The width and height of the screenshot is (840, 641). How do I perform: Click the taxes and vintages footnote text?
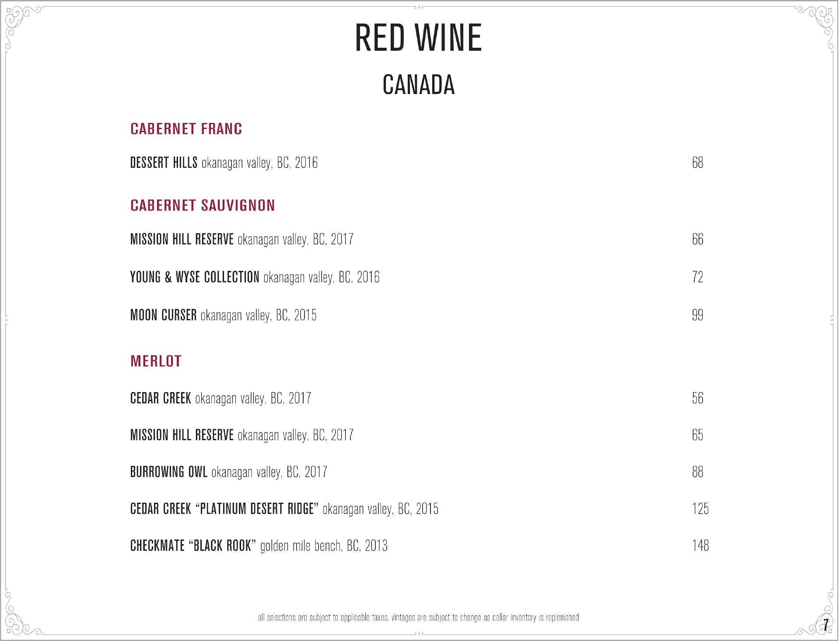click(418, 617)
